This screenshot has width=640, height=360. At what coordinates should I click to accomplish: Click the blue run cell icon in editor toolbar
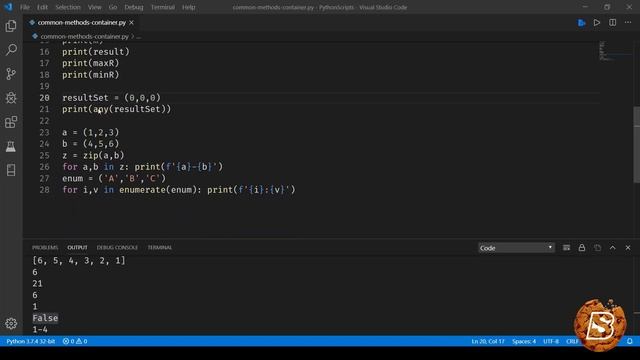(x=582, y=22)
